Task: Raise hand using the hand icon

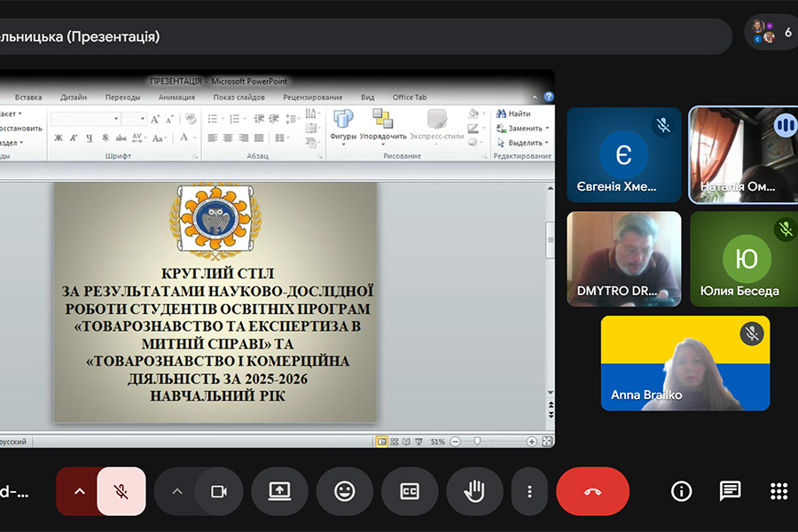Action: click(x=475, y=491)
